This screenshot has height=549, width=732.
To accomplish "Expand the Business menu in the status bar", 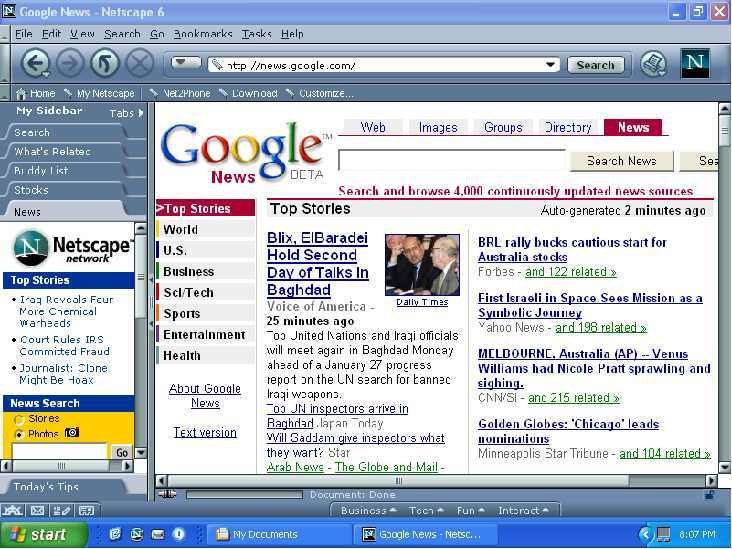I will 369,511.
